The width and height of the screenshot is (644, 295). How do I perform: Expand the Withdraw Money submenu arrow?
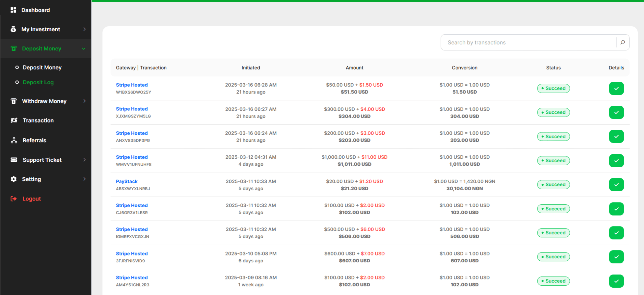pyautogui.click(x=84, y=101)
